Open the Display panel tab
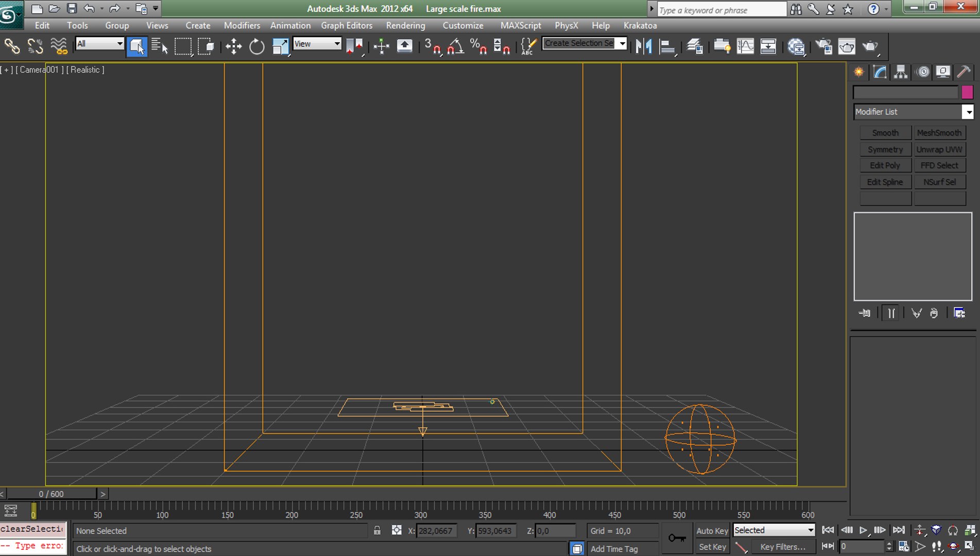 (943, 72)
